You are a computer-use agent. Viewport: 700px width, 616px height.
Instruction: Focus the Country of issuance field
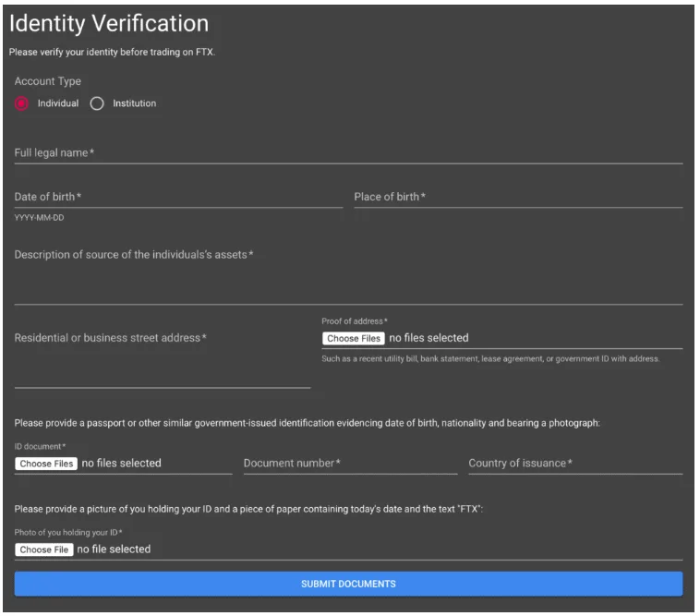click(x=574, y=464)
